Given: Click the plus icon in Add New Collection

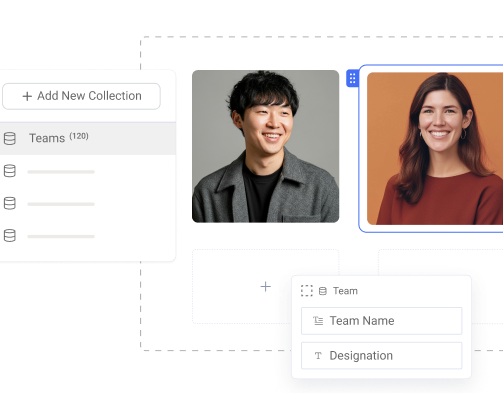Looking at the screenshot, I should click(x=27, y=96).
